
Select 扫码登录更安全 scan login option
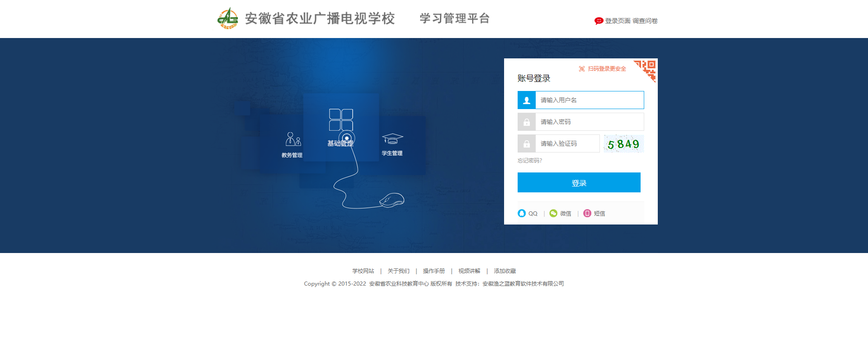[606, 69]
